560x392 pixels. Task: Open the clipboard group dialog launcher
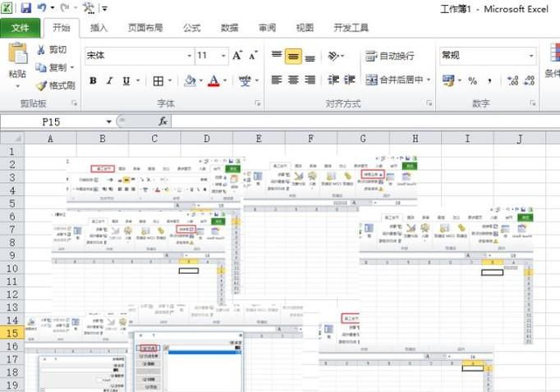tap(74, 103)
